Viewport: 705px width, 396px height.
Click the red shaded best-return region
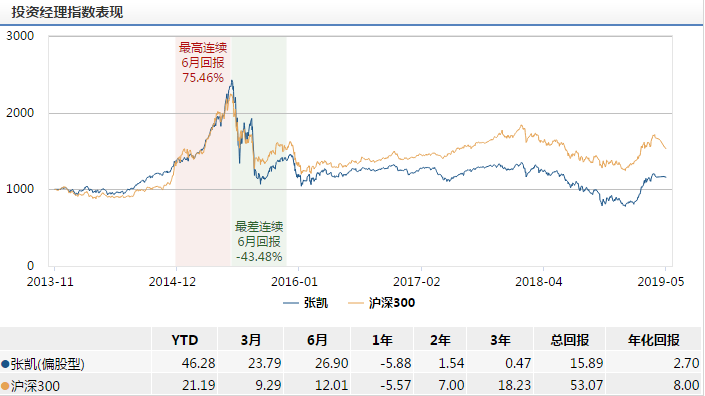pos(203,151)
